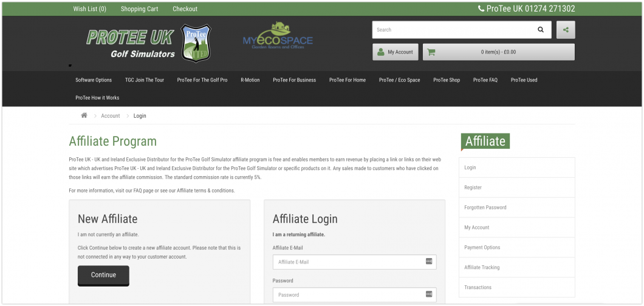Click the ProTee United shield logo
Image resolution: width=644 pixels, height=306 pixels.
click(x=196, y=43)
